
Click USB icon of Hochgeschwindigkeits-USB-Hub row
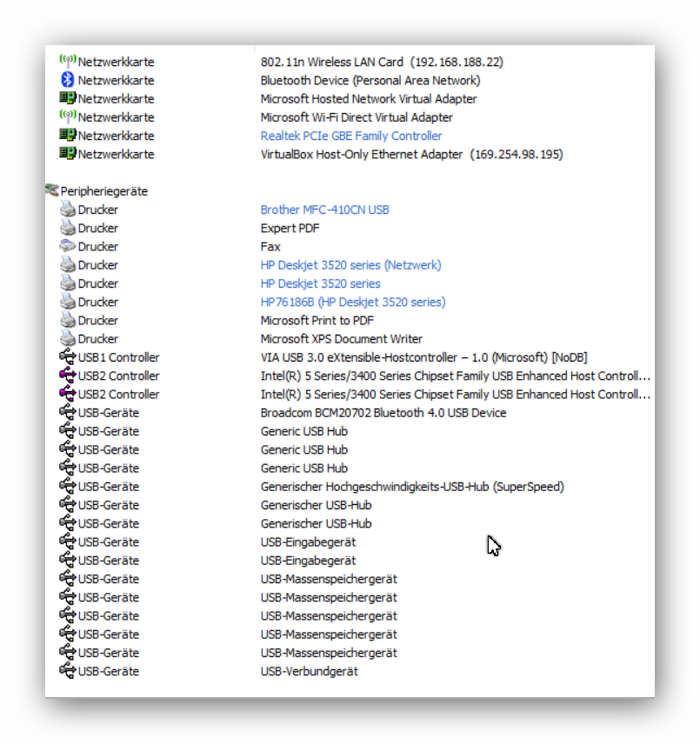click(67, 486)
